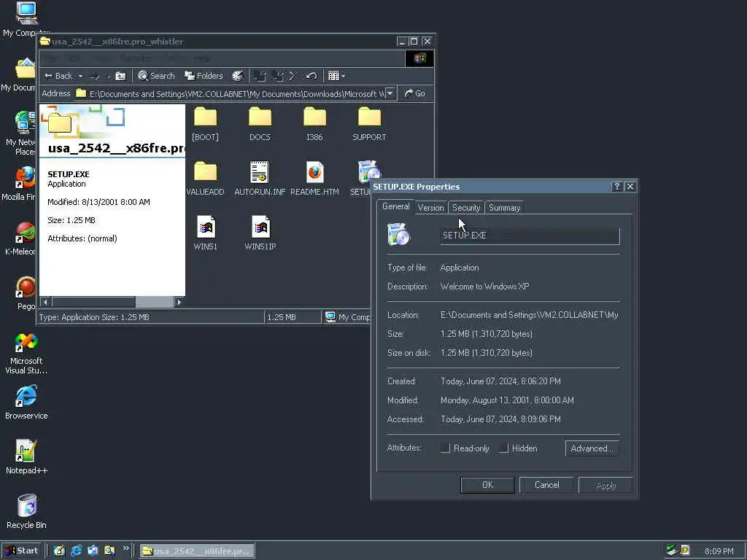
Task: Open the Views dropdown button
Action: click(336, 76)
